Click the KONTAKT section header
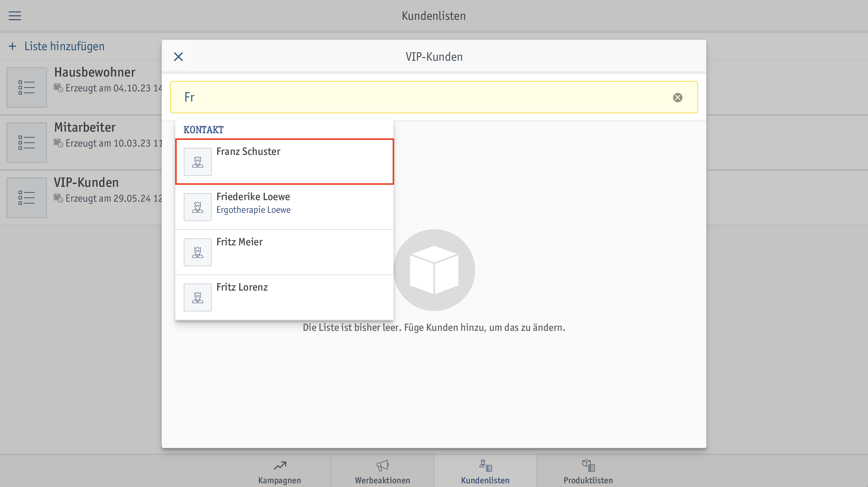This screenshot has height=487, width=868. point(203,130)
